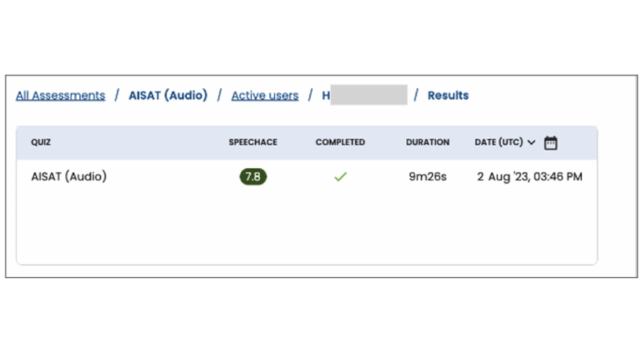Go to the Active users link
Viewport: 644px width, 362px height.
pyautogui.click(x=265, y=96)
